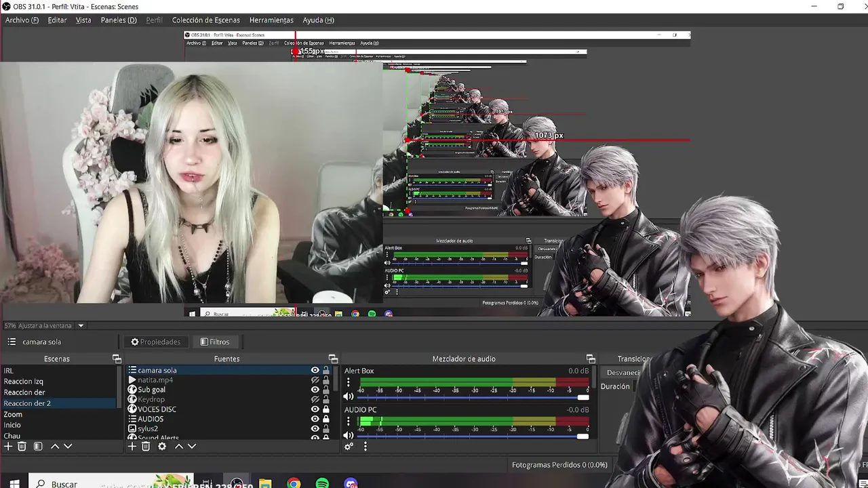Viewport: 868px width, 488px height.
Task: Hide the camara sola source
Action: pyautogui.click(x=315, y=371)
